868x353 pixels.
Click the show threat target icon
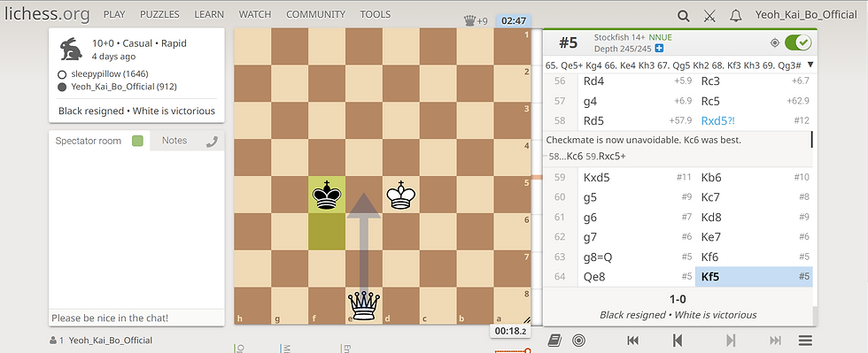(x=774, y=42)
